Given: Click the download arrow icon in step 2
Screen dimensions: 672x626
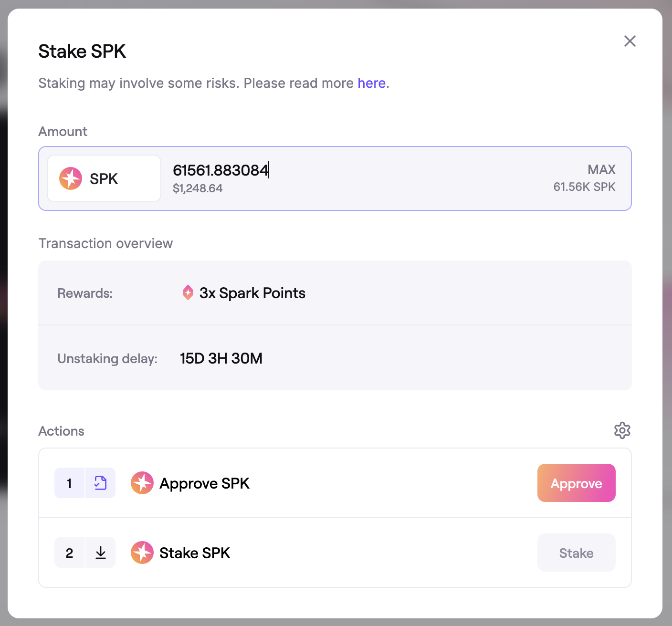Looking at the screenshot, I should (x=100, y=553).
